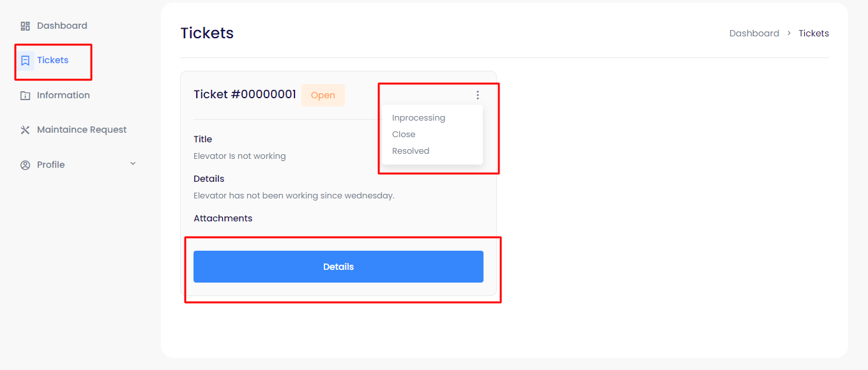Click the Dashboard grid icon in sidebar
This screenshot has height=370, width=868.
pos(26,26)
